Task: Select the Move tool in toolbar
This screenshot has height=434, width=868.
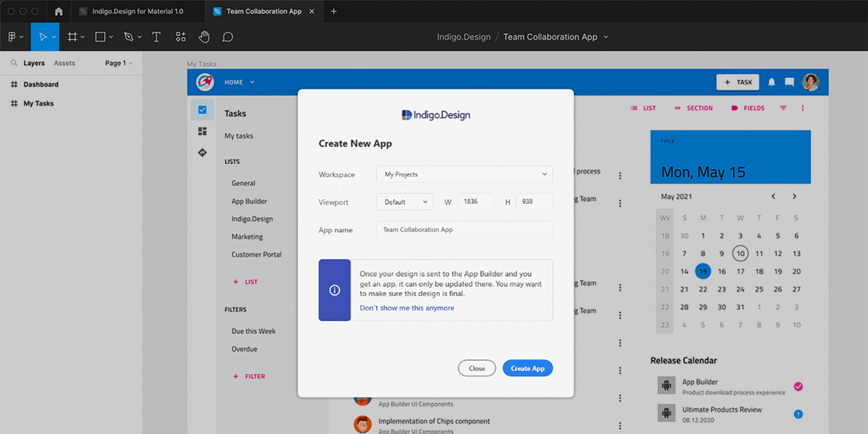Action: point(42,37)
